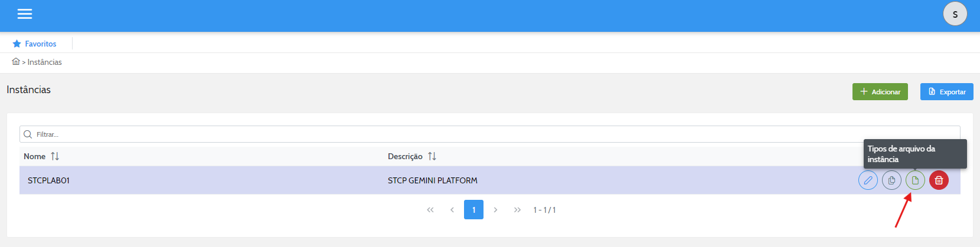
Task: Open the hamburger navigation menu
Action: pyautogui.click(x=25, y=14)
